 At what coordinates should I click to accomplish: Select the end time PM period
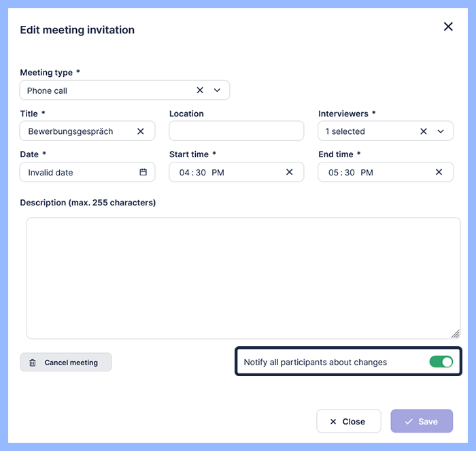tap(367, 173)
